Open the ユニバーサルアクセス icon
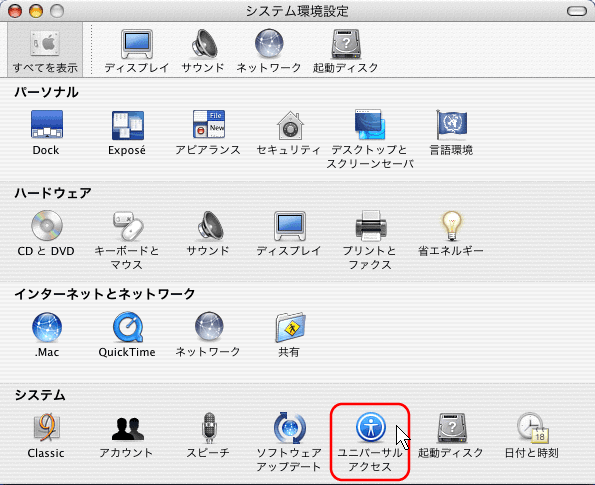This screenshot has width=595, height=485. point(371,428)
